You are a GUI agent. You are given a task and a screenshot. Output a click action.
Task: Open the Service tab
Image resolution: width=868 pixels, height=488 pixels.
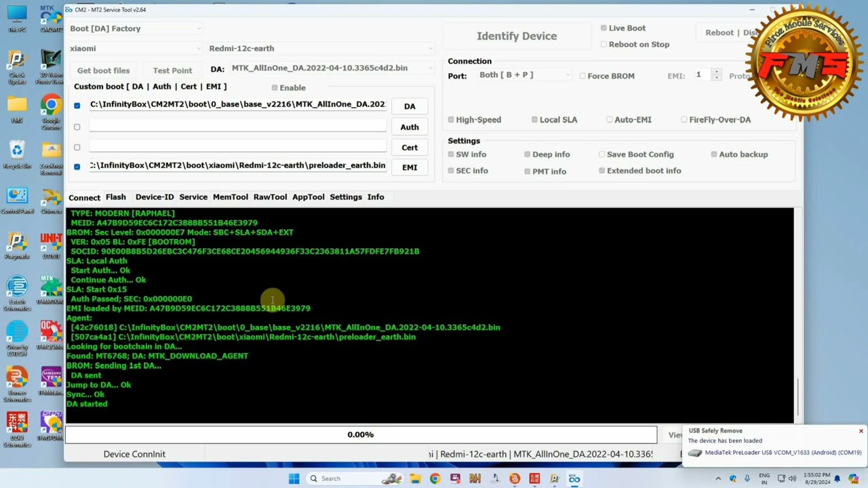pos(193,197)
